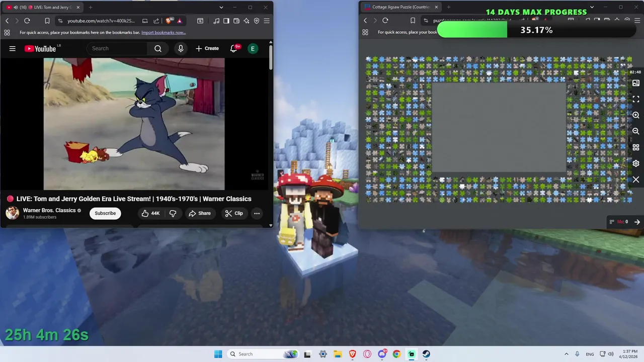Go to the YouTube home logo

tap(40, 49)
